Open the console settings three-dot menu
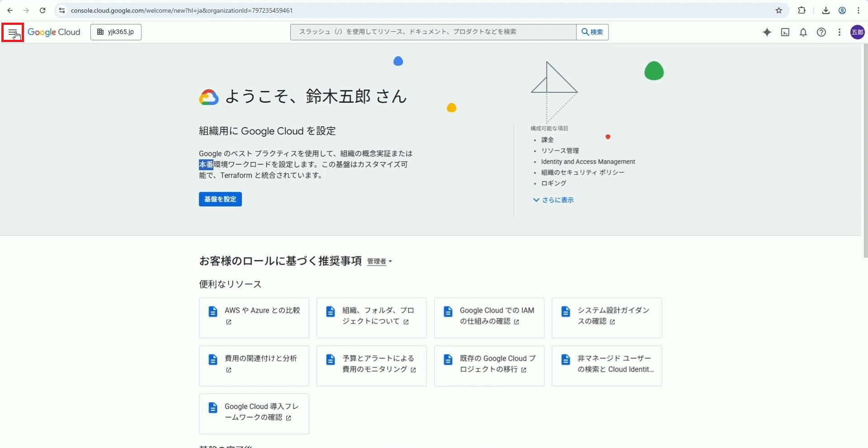This screenshot has width=868, height=448. pos(840,32)
